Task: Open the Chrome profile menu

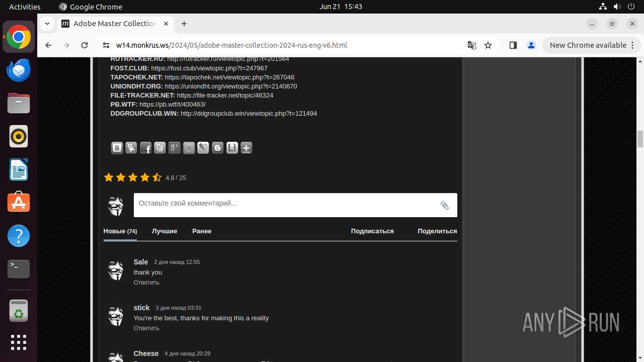Action: [531, 45]
